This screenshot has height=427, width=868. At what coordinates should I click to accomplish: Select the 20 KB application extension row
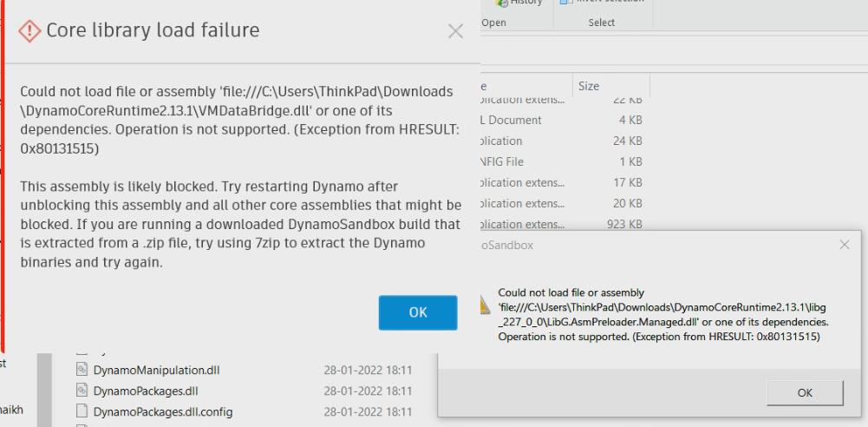tap(562, 204)
